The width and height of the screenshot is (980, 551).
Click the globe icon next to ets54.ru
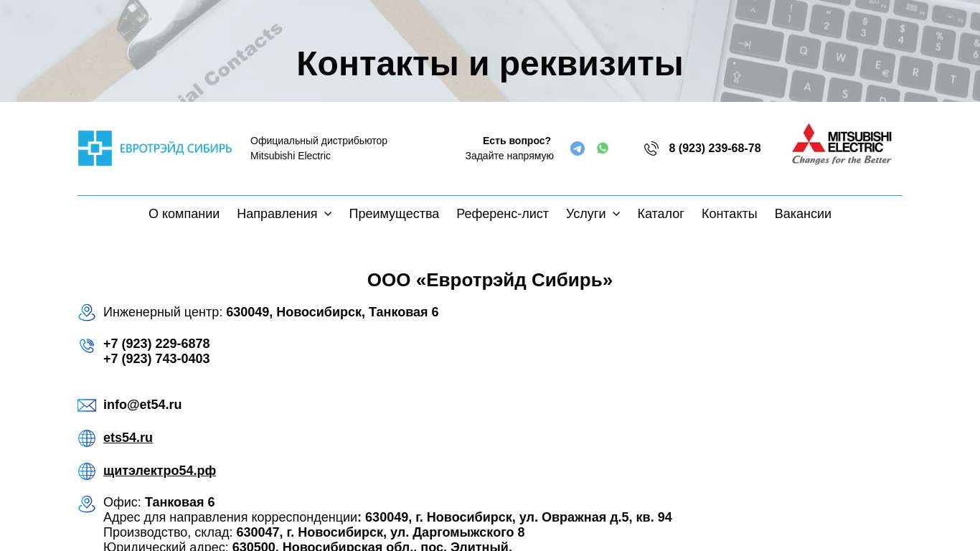[x=87, y=438]
